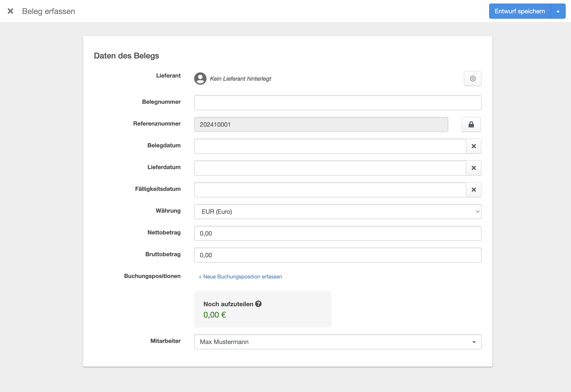Click the locked Referenznummer field
The height and width of the screenshot is (392, 571).
click(x=321, y=124)
